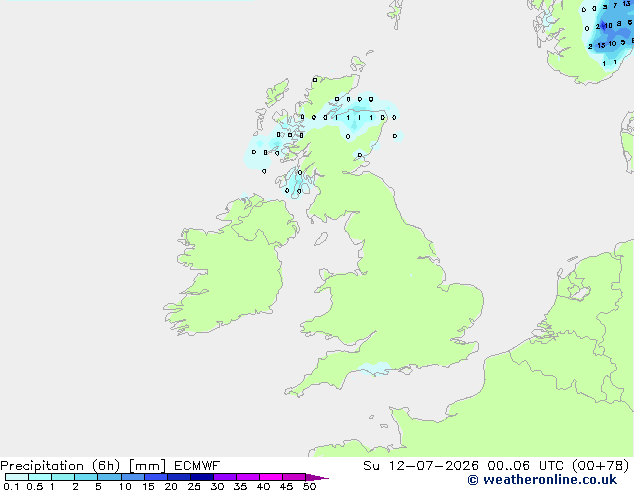634x490 pixels.
Task: Click the 30–35 mm purple legend swatch
Action: tap(225, 477)
